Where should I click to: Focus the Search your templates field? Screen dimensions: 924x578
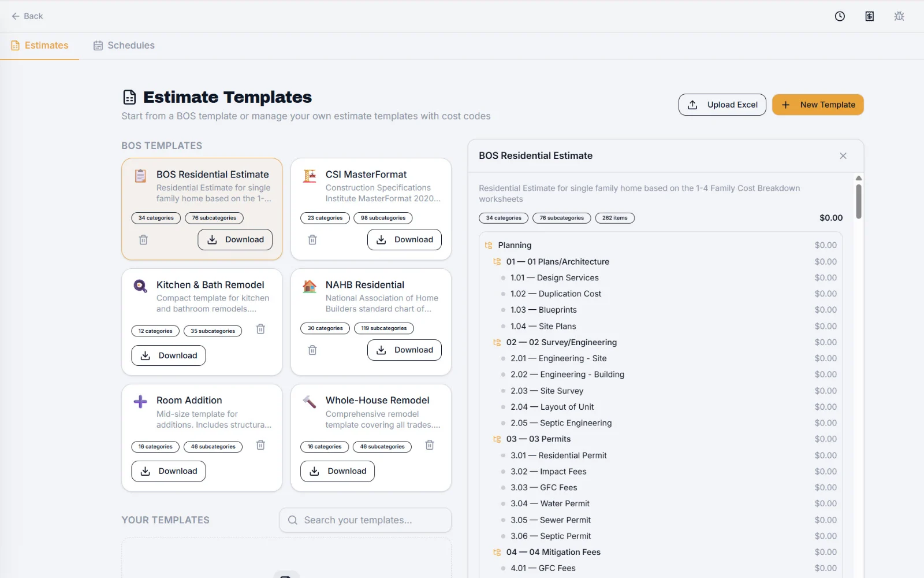[x=365, y=520]
